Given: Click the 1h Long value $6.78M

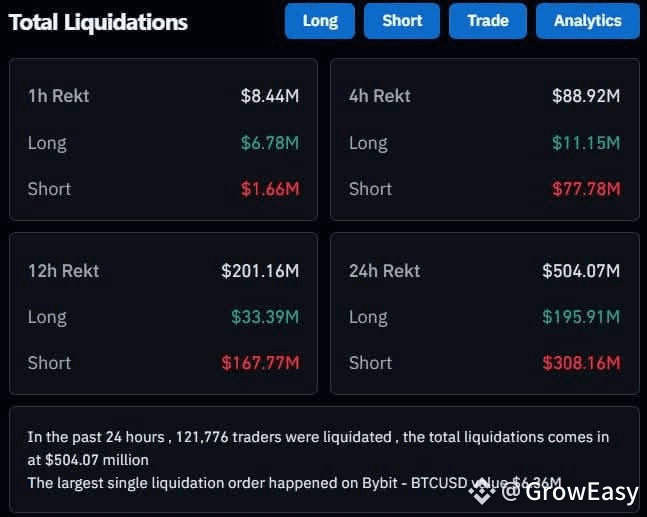Looking at the screenshot, I should [x=270, y=143].
